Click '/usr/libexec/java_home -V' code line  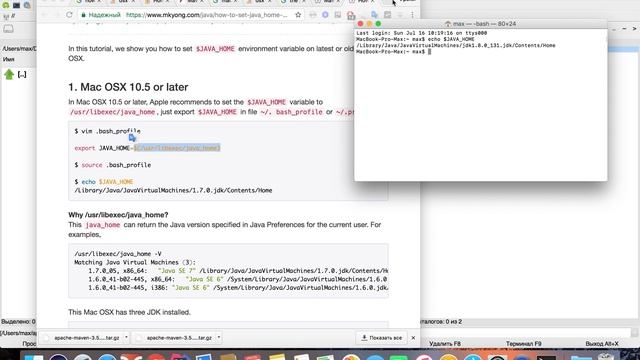click(118, 254)
